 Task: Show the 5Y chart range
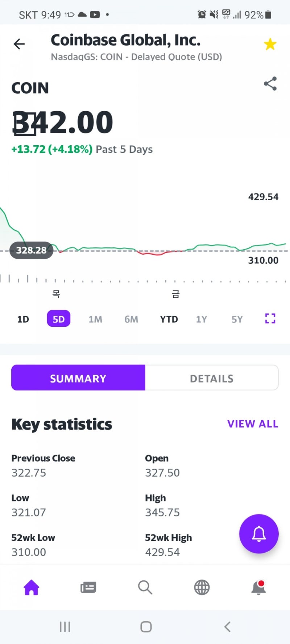click(x=237, y=319)
